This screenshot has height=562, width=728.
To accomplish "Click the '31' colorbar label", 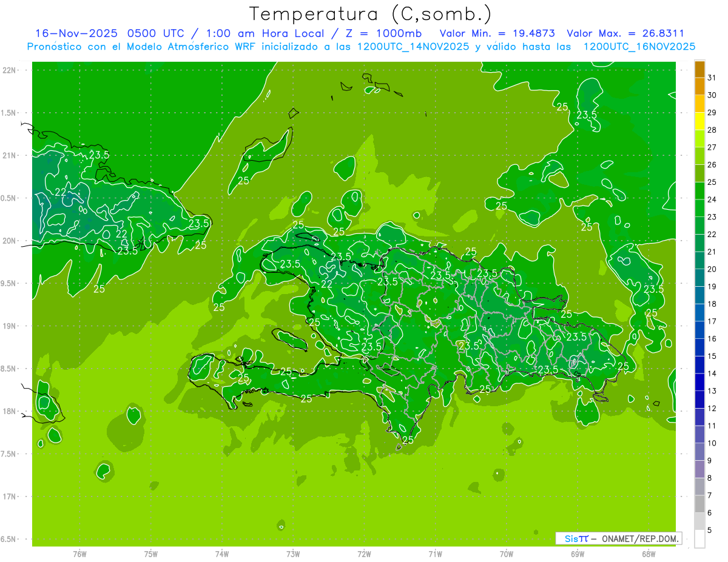I will pyautogui.click(x=712, y=78).
